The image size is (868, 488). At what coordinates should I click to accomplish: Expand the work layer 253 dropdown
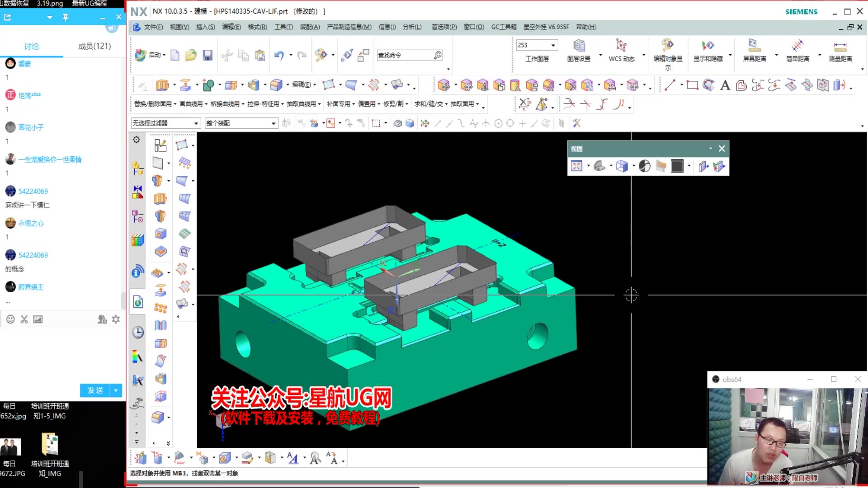click(553, 45)
